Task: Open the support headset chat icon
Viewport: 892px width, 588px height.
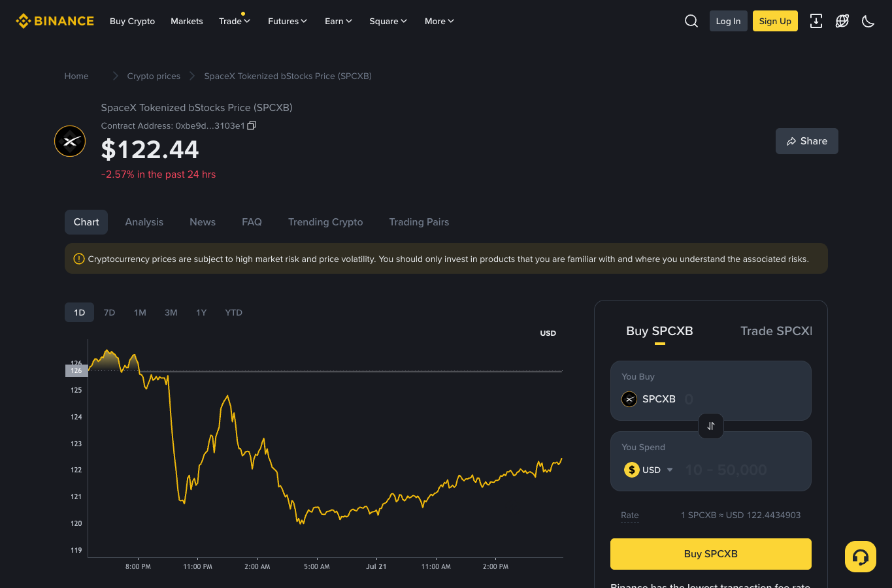Action: click(861, 557)
